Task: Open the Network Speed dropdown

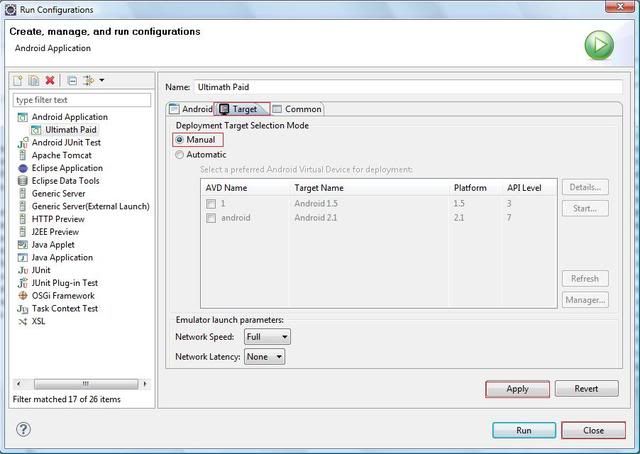Action: click(x=267, y=337)
